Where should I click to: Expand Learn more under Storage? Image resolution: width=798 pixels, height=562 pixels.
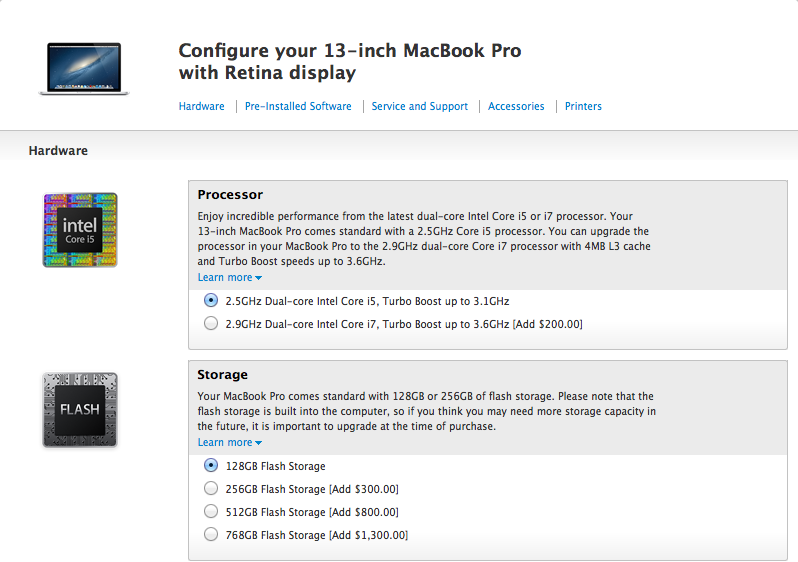(230, 442)
